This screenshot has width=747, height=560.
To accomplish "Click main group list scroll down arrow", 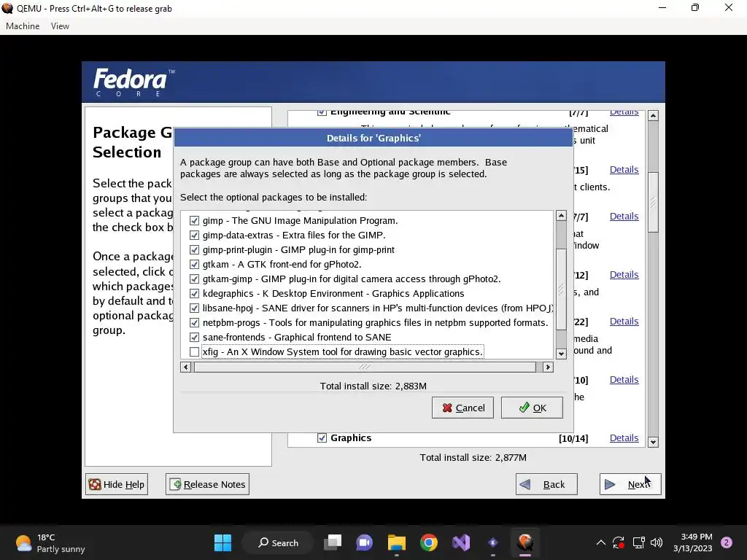I will click(x=653, y=442).
